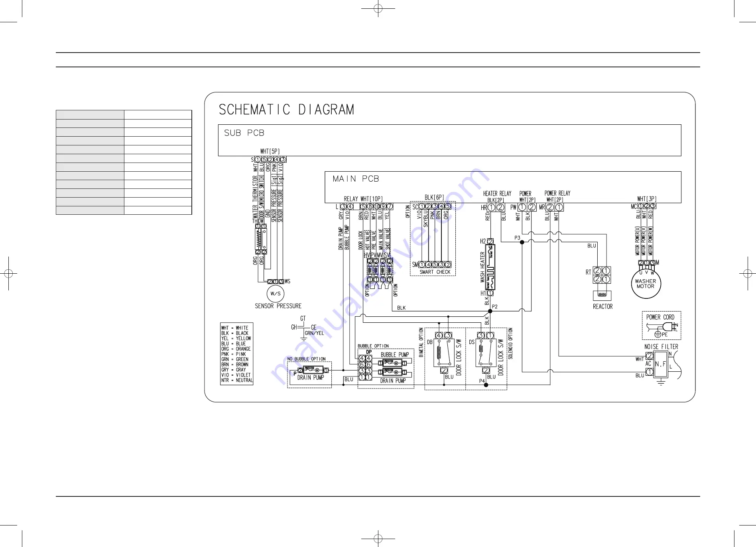This screenshot has width=756, height=547.
Task: Click legend entry BRN = BROWN
Action: point(235,364)
